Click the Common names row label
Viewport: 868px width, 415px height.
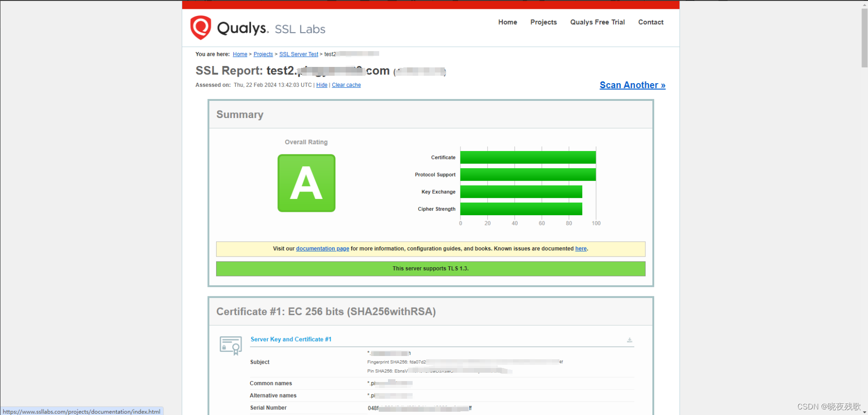pyautogui.click(x=271, y=383)
